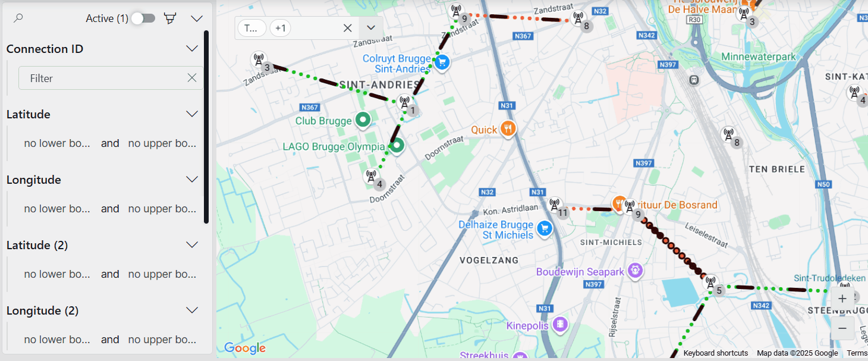Collapse the filter panel chevron at top
This screenshot has width=868, height=361.
[x=197, y=18]
